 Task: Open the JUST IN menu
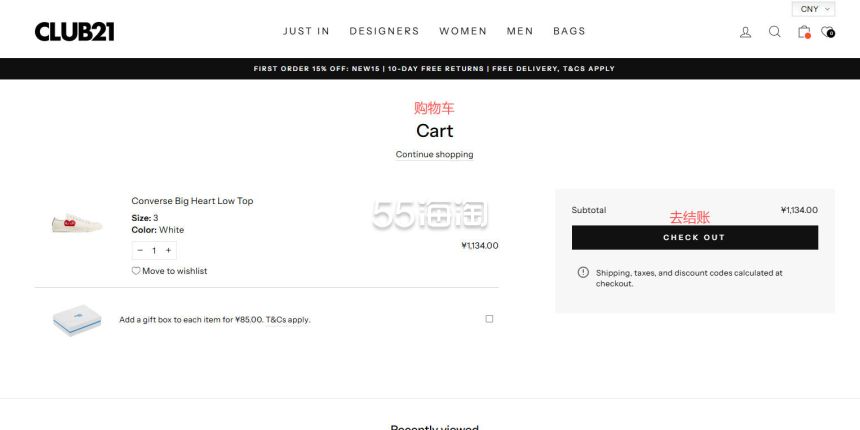click(306, 31)
